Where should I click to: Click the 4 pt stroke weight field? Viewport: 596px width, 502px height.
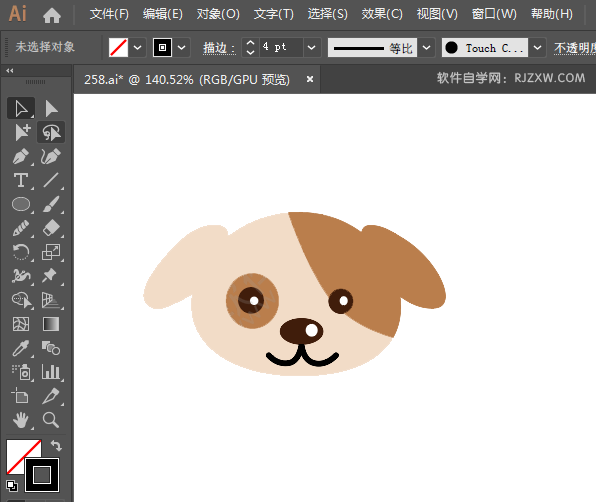click(x=281, y=48)
